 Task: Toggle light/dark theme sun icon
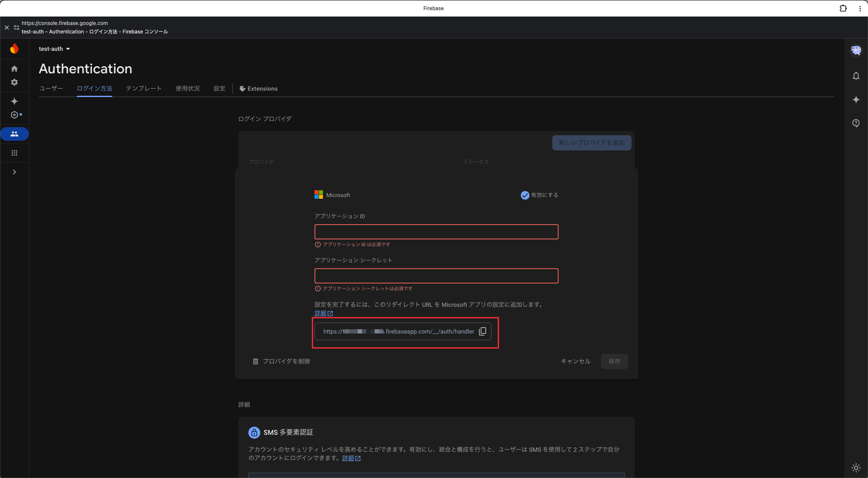pyautogui.click(x=856, y=468)
